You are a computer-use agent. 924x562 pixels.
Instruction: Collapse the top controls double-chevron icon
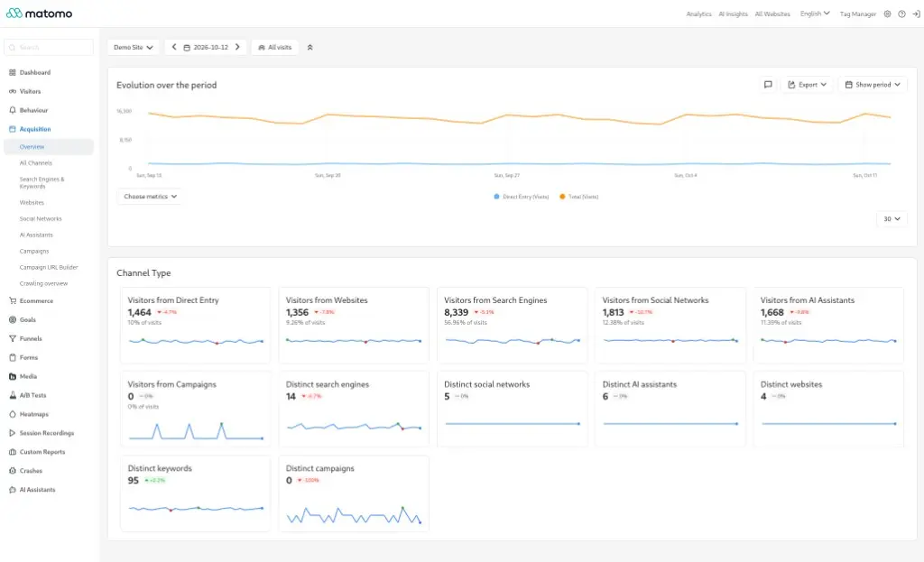click(310, 47)
